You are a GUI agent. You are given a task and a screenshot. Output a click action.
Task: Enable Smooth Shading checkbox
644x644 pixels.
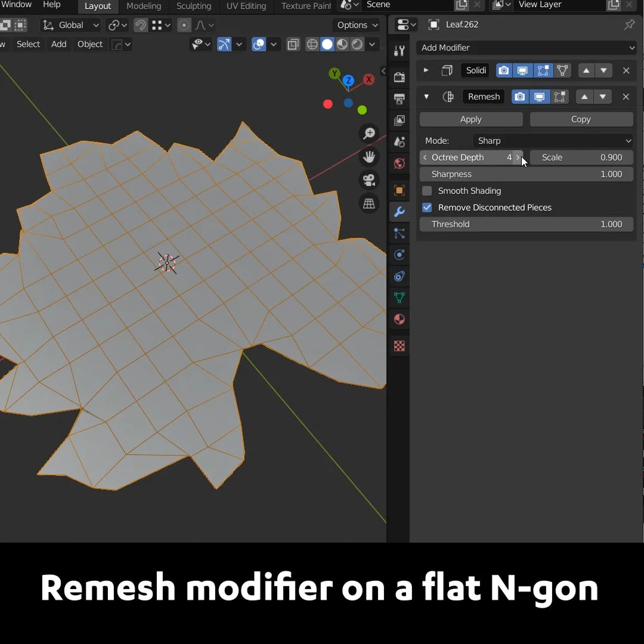pyautogui.click(x=427, y=191)
